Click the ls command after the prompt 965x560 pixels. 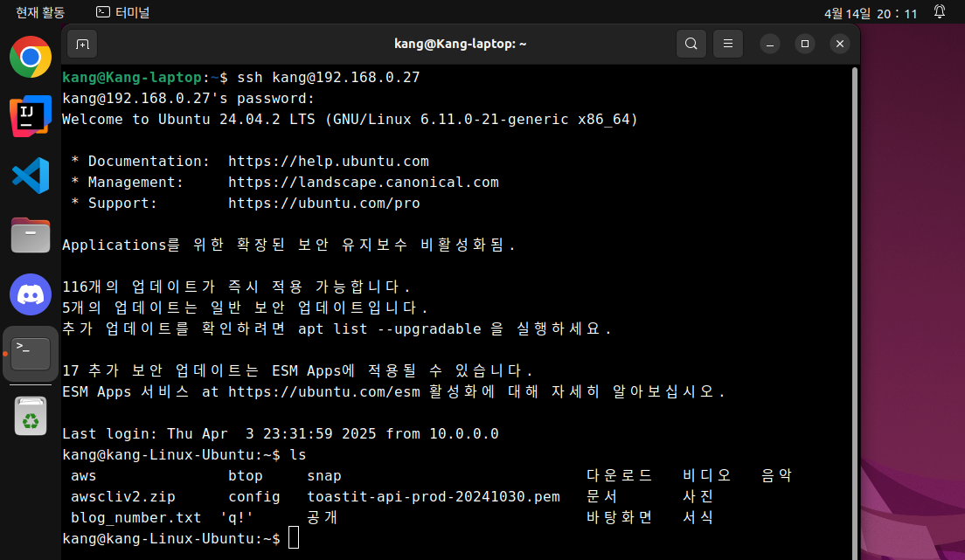[298, 455]
